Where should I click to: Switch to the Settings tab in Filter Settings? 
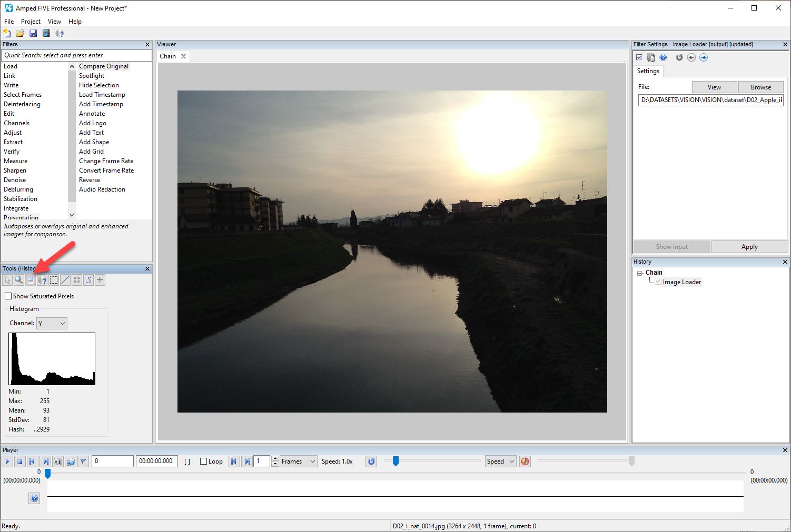point(648,71)
